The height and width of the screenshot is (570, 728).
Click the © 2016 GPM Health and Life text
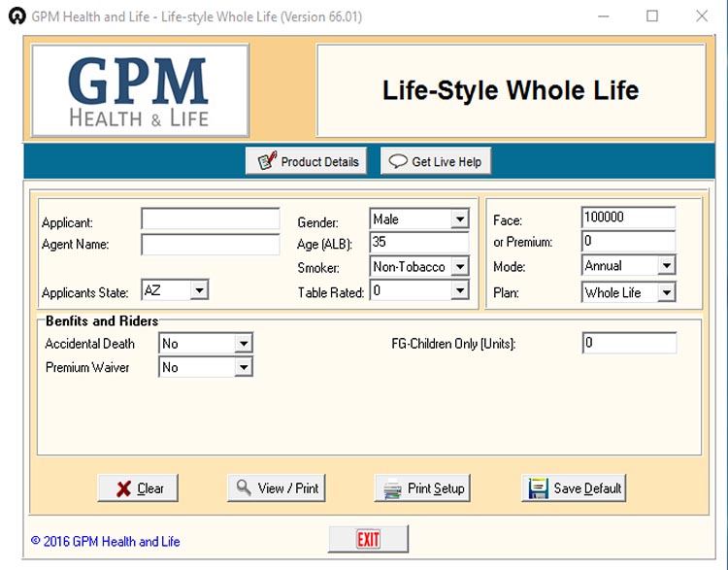pyautogui.click(x=106, y=542)
